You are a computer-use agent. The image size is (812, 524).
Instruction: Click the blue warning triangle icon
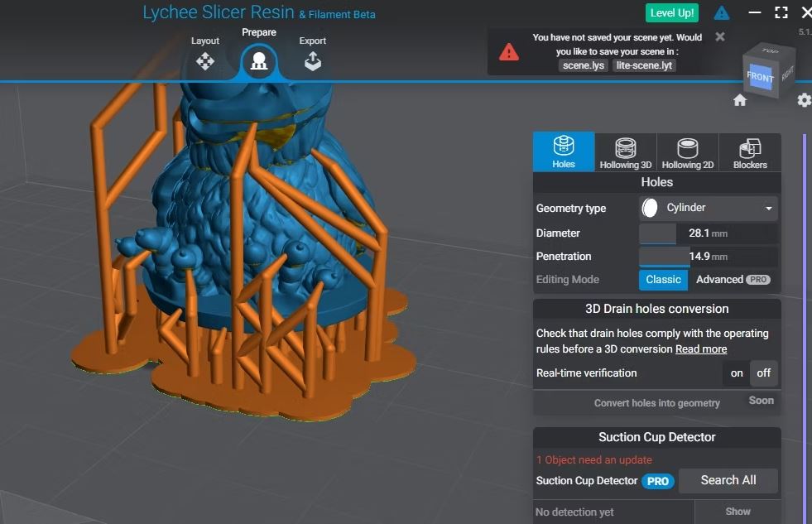click(722, 13)
